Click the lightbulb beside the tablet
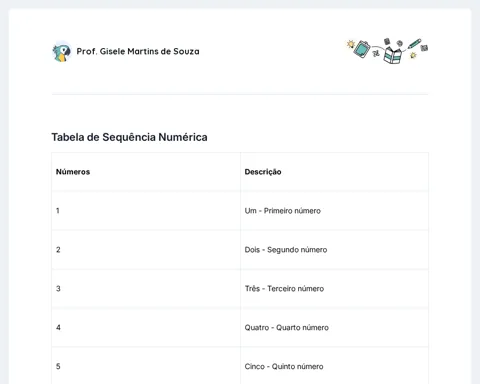Screen dimensions: 480x384 pos(350,44)
